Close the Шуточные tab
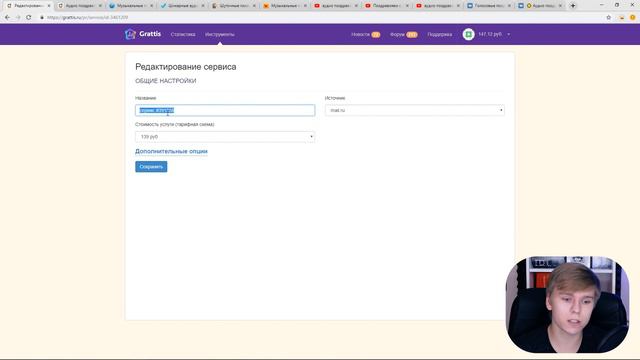 click(254, 6)
